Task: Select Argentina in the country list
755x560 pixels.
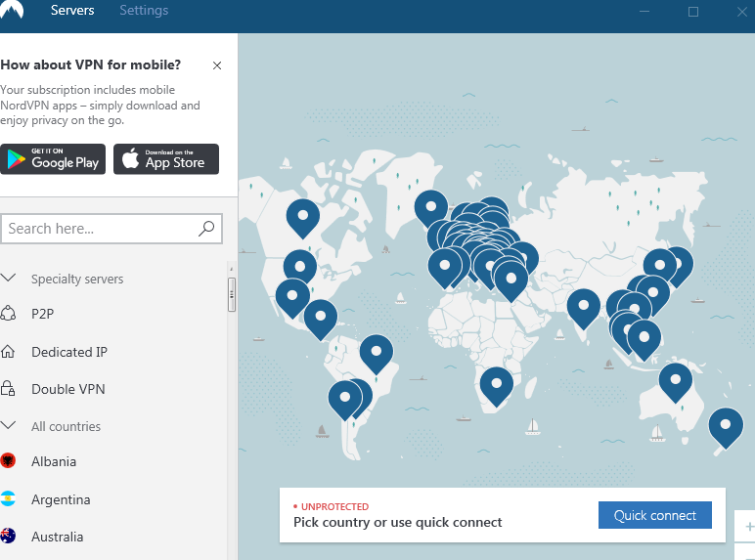Action: (61, 499)
